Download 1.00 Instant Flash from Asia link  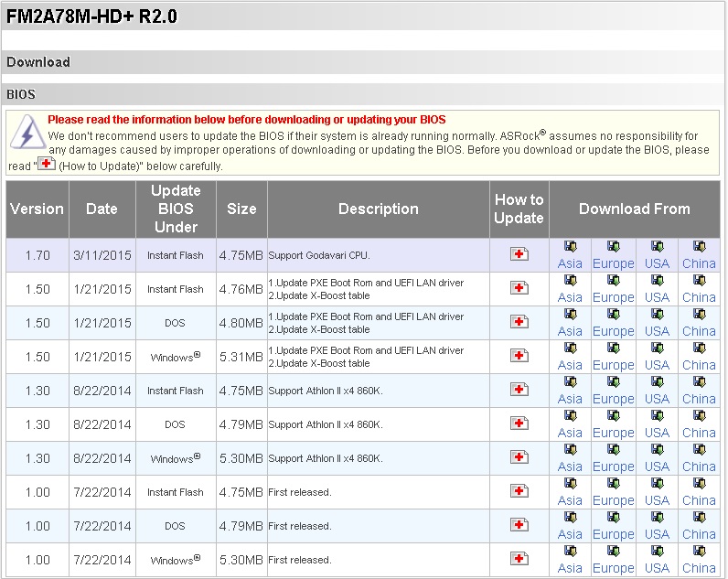570,501
